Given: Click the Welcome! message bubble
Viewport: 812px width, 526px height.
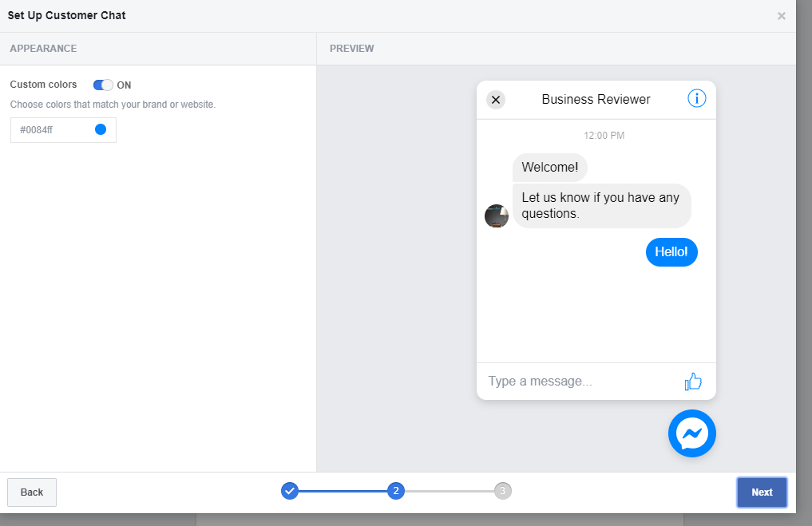Looking at the screenshot, I should click(549, 168).
